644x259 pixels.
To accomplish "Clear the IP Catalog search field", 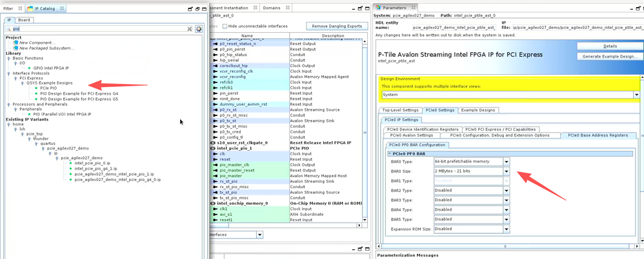I will pos(190,29).
